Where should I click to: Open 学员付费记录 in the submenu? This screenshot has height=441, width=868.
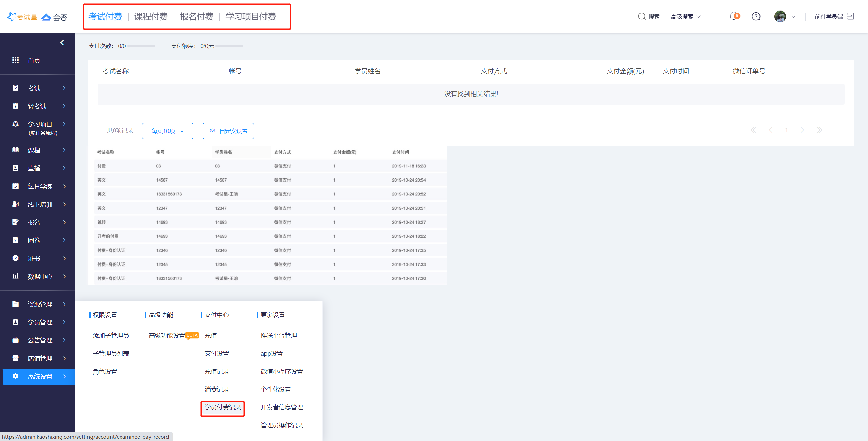click(223, 407)
